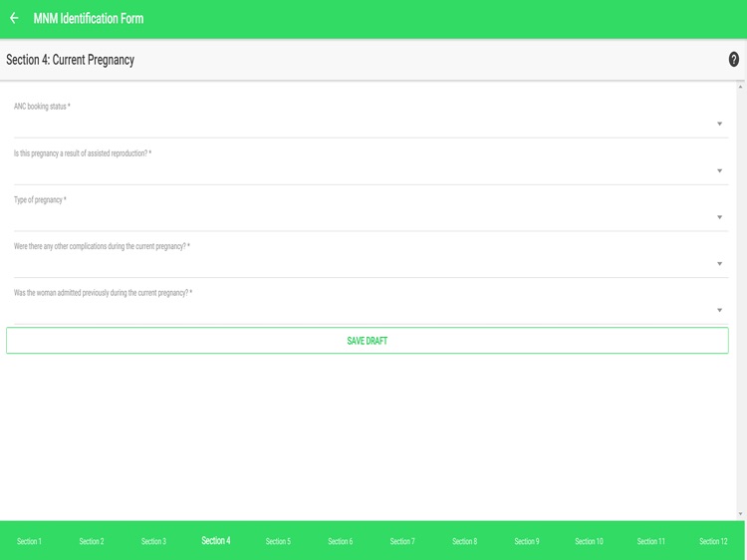Click the scrollbar down arrow
The image size is (747, 560).
click(740, 514)
